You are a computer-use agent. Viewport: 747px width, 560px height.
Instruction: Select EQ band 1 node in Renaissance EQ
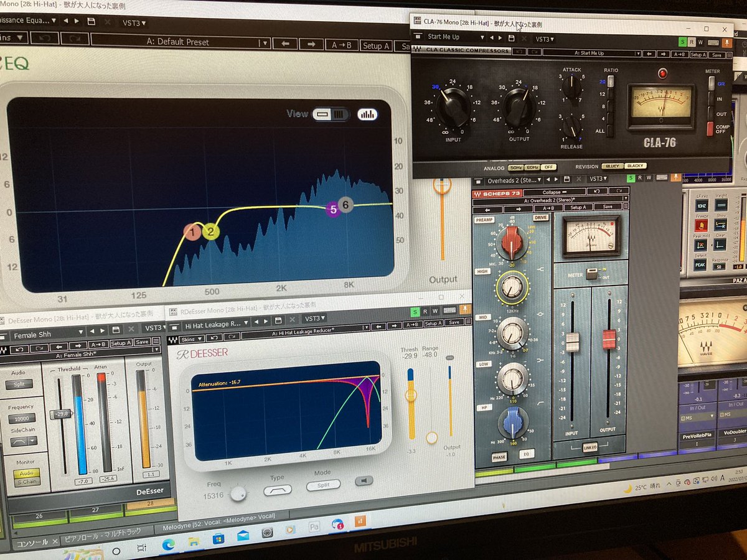click(x=193, y=233)
